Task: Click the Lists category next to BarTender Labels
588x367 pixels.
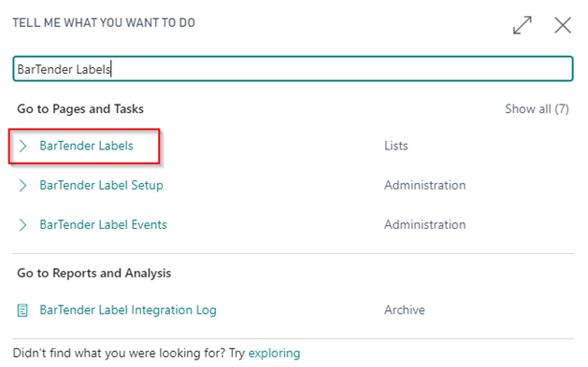Action: coord(396,146)
